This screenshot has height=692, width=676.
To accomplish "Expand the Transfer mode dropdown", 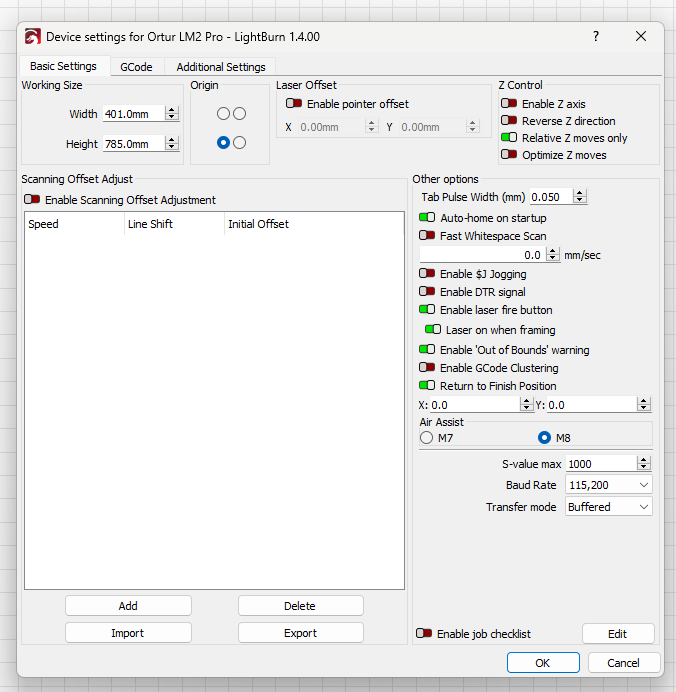I will [608, 507].
